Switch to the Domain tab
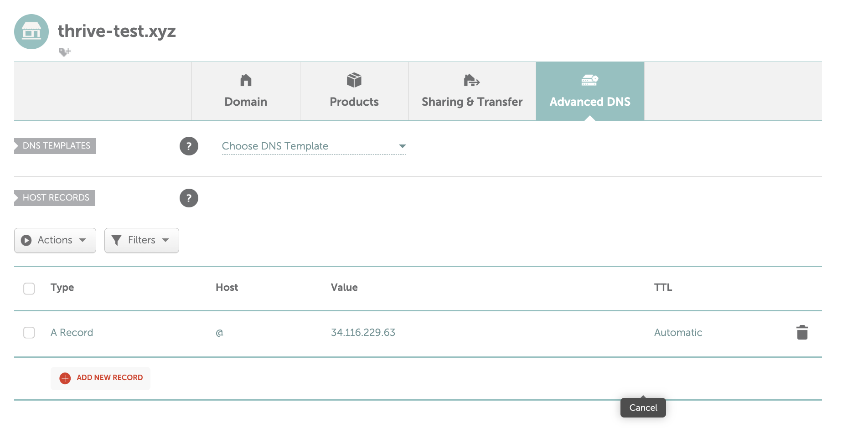 [x=245, y=91]
